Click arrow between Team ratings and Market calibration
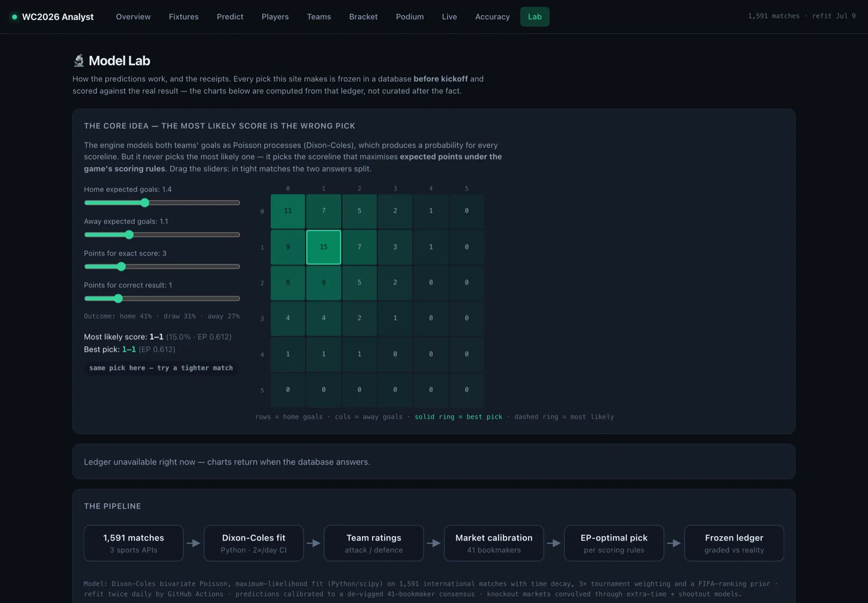 [434, 543]
